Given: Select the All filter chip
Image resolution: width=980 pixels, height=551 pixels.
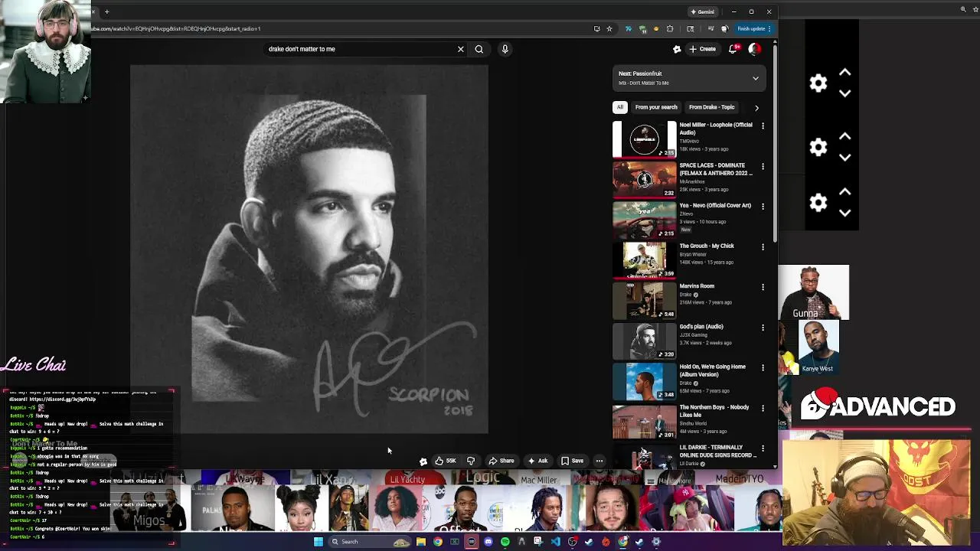Looking at the screenshot, I should click(x=620, y=107).
